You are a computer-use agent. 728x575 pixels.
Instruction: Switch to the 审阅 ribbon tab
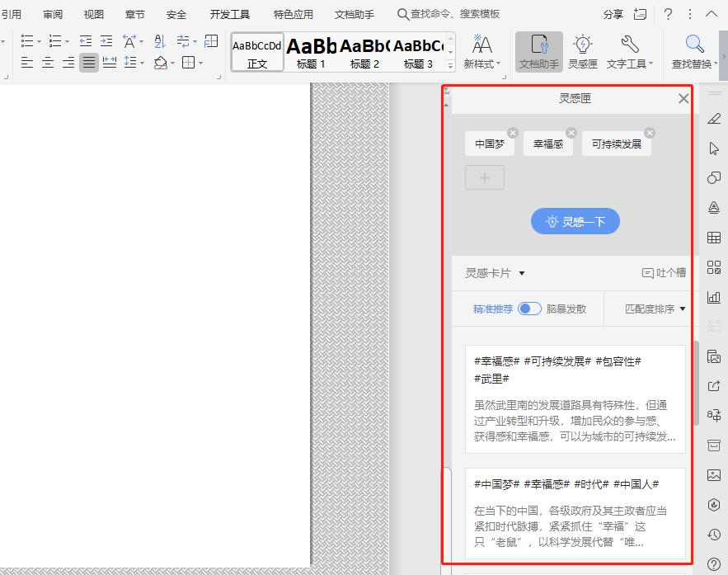coord(53,14)
